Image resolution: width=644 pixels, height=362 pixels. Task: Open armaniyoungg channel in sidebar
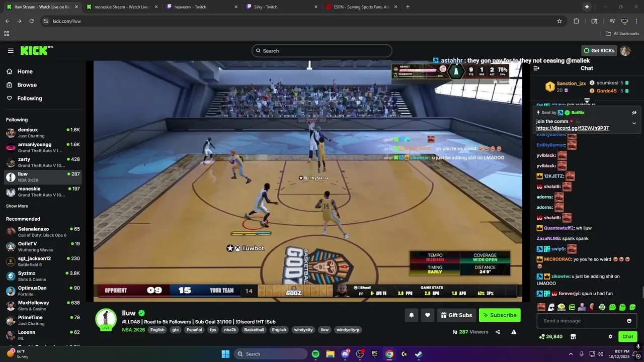(43, 147)
